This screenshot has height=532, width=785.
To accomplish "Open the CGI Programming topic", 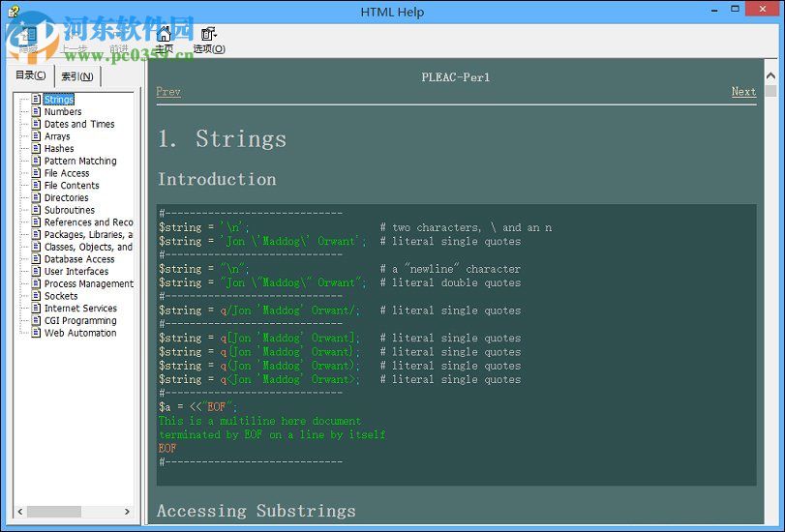I will [x=80, y=320].
